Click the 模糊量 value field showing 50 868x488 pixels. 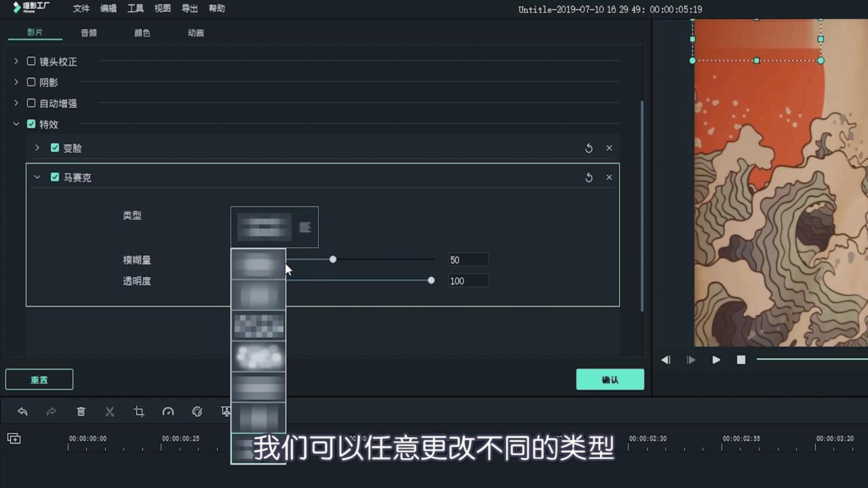pos(468,260)
